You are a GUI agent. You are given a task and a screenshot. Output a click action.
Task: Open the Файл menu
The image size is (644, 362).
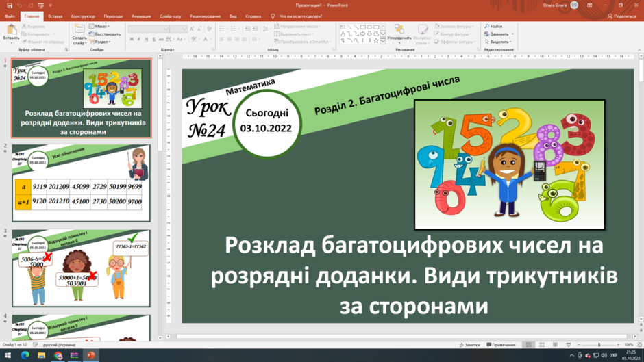[10, 16]
